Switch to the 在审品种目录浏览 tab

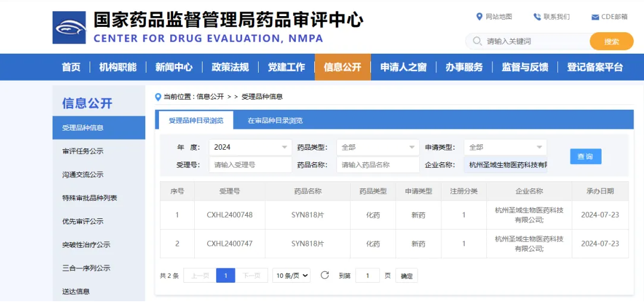[x=275, y=120]
